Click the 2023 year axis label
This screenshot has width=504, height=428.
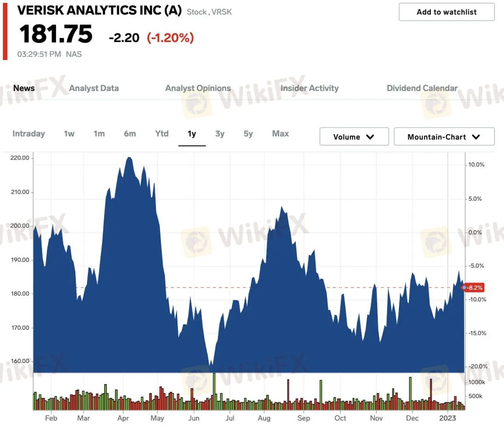tap(448, 418)
